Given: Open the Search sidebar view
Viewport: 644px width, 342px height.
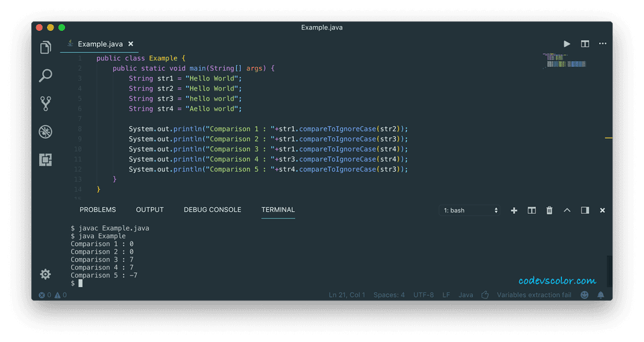Looking at the screenshot, I should click(46, 76).
